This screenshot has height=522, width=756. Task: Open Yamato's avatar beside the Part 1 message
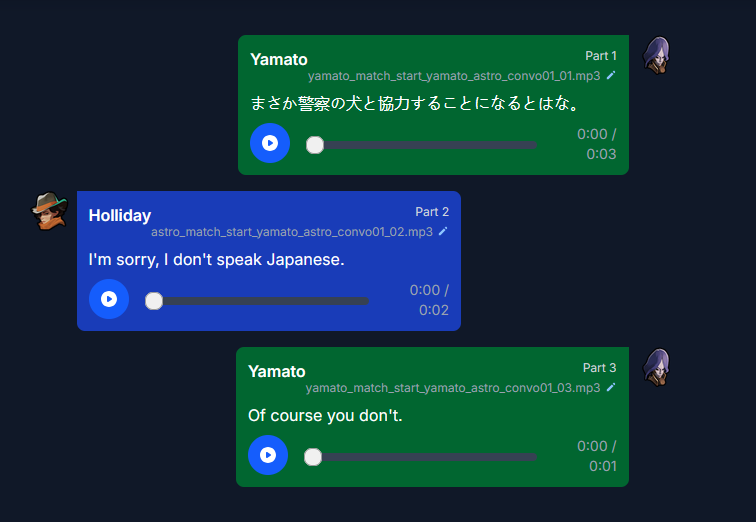click(x=657, y=55)
